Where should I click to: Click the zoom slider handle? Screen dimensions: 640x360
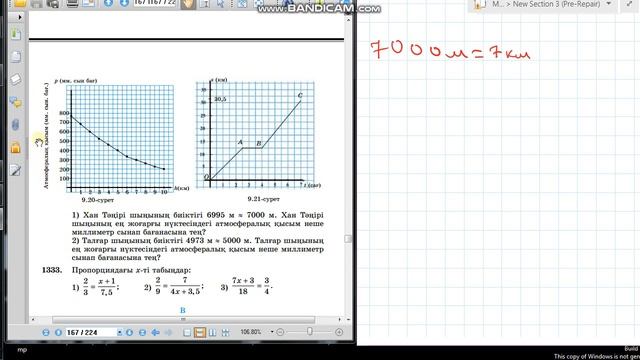(x=310, y=331)
